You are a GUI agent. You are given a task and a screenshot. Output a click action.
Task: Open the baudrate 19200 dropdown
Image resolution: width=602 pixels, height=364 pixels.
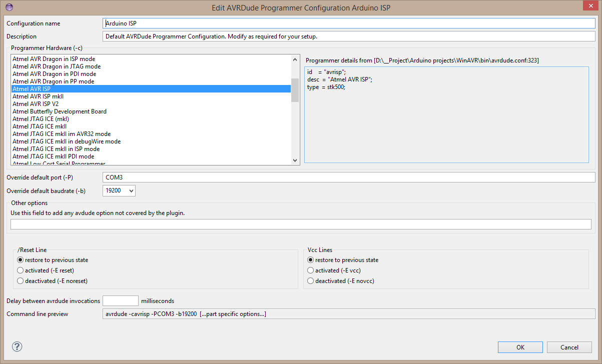[x=119, y=190]
